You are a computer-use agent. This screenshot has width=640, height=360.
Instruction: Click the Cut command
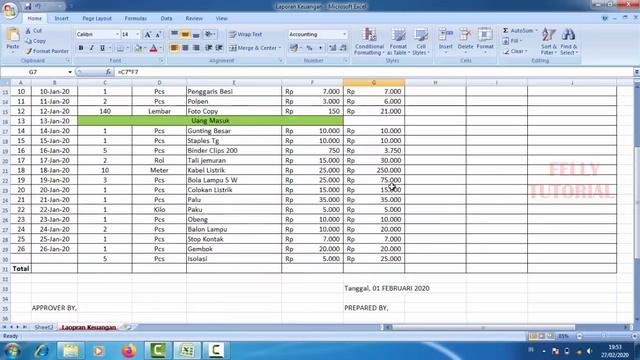[x=34, y=31]
